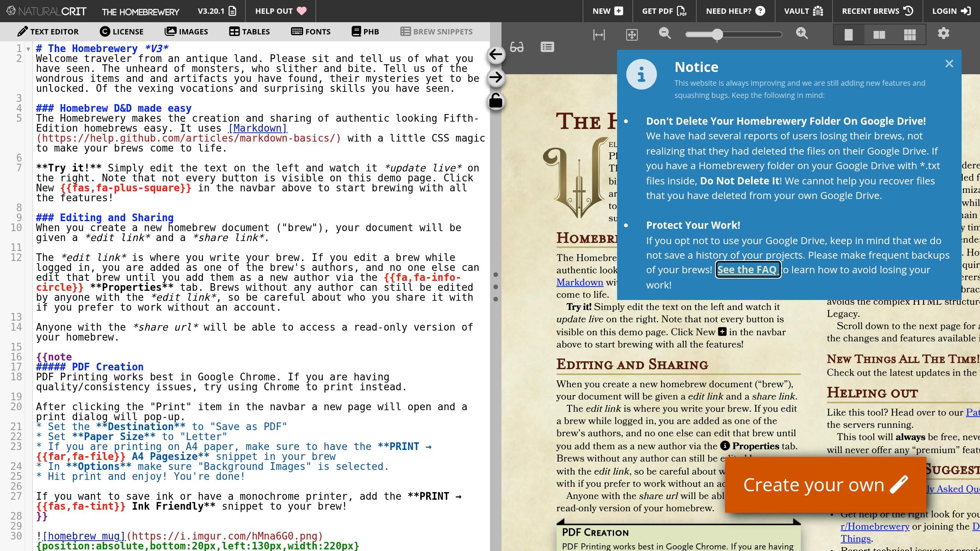This screenshot has width=980, height=551.
Task: Click the fit-to-width icon
Action: point(599,34)
